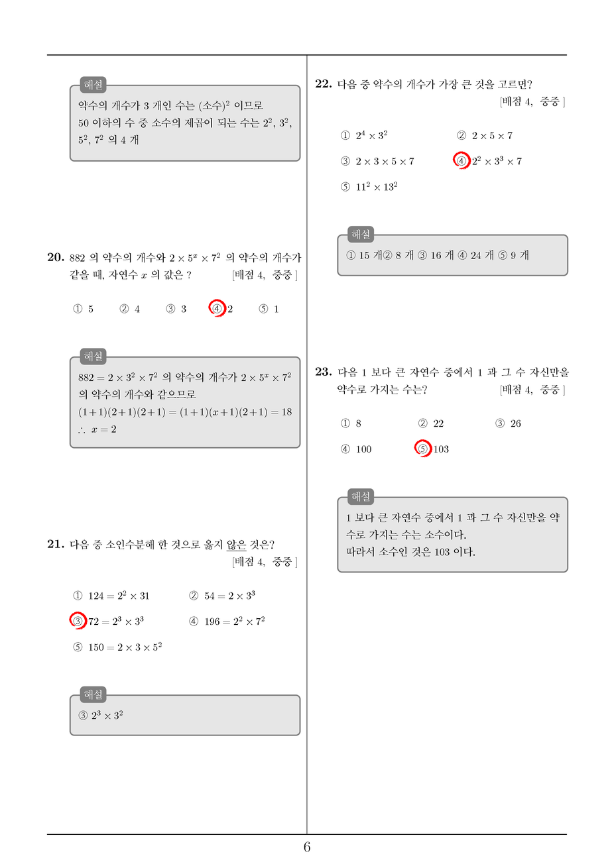Select option ⑤ 150 = 2 × 3 × 5²

pyautogui.click(x=117, y=647)
